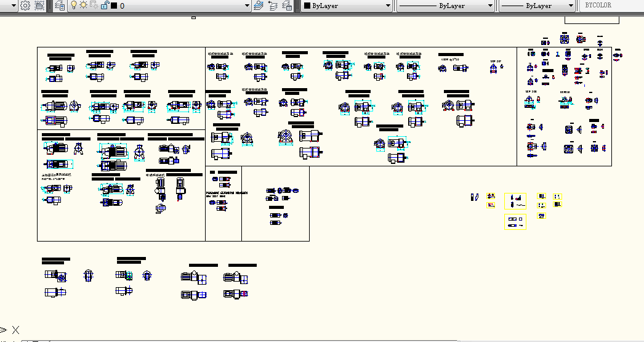The width and height of the screenshot is (644, 342).
Task: Open the ByLayer linetype dropdown
Action: pyautogui.click(x=446, y=6)
